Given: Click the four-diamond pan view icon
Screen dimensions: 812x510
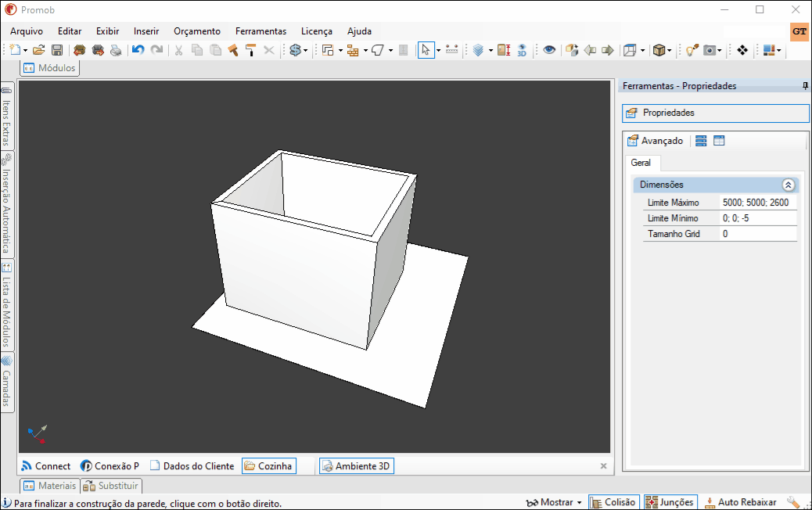Looking at the screenshot, I should [x=742, y=50].
